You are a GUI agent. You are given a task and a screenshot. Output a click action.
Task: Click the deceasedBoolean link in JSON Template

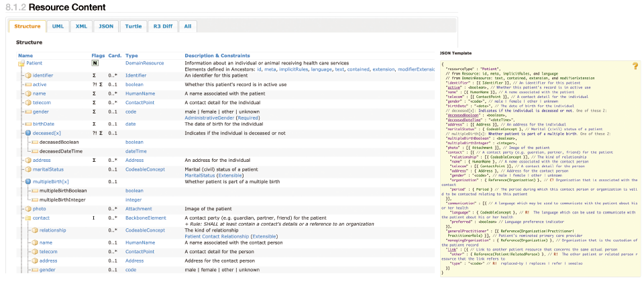point(462,116)
